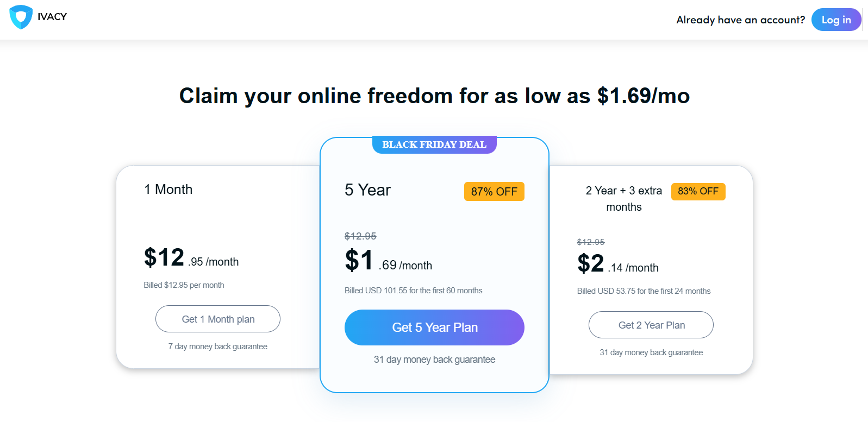Click "Billed USD 53.75 for the first 24 months"

[644, 291]
